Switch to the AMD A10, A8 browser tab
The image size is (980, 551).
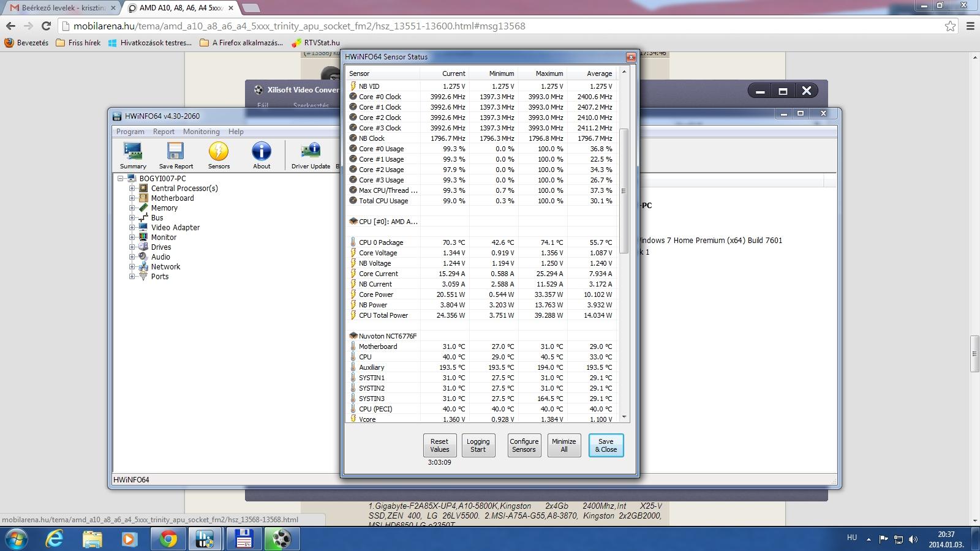[x=181, y=8]
